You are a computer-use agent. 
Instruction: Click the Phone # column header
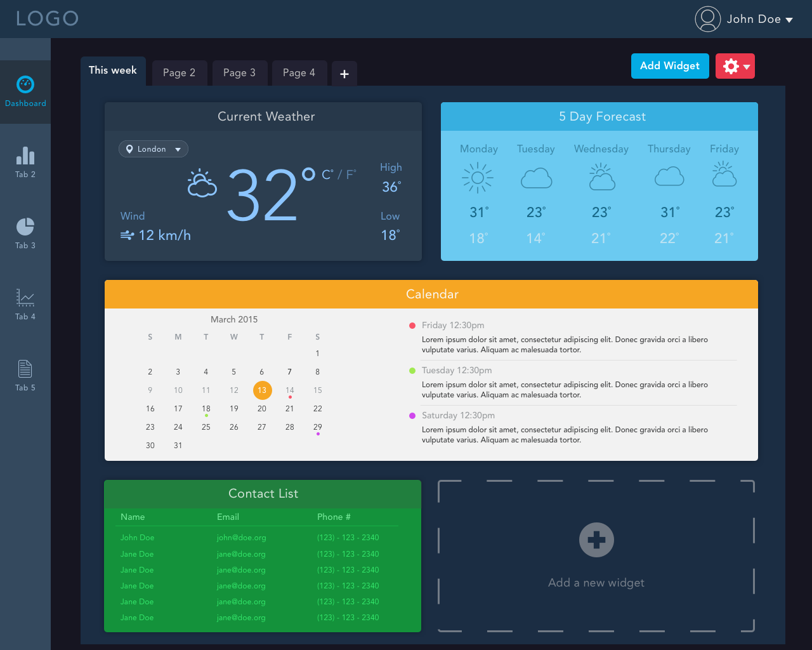tap(334, 517)
